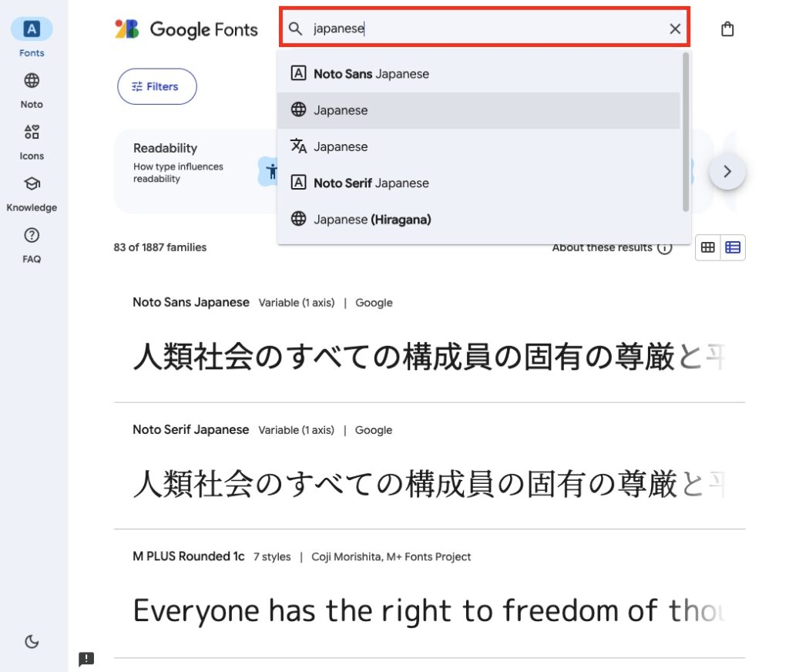Clear the search field with X icon
The height and width of the screenshot is (672, 789).
tap(675, 29)
